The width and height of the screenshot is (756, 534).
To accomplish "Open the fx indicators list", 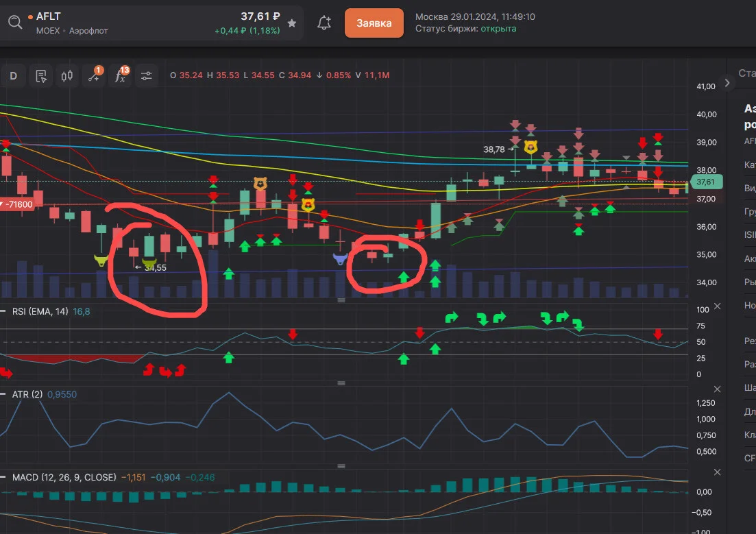I will coord(121,75).
